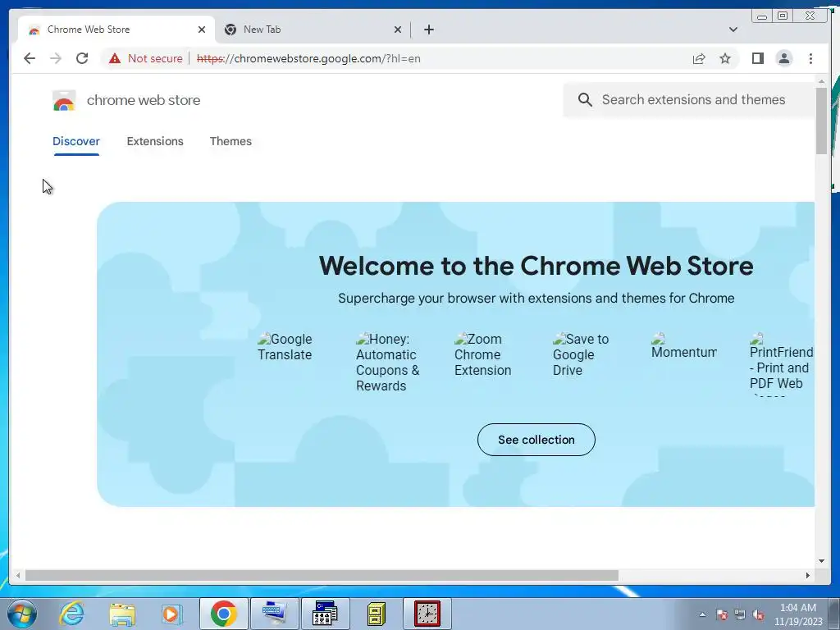Close the Chrome Web Store tab
This screenshot has height=630, width=840.
202,30
